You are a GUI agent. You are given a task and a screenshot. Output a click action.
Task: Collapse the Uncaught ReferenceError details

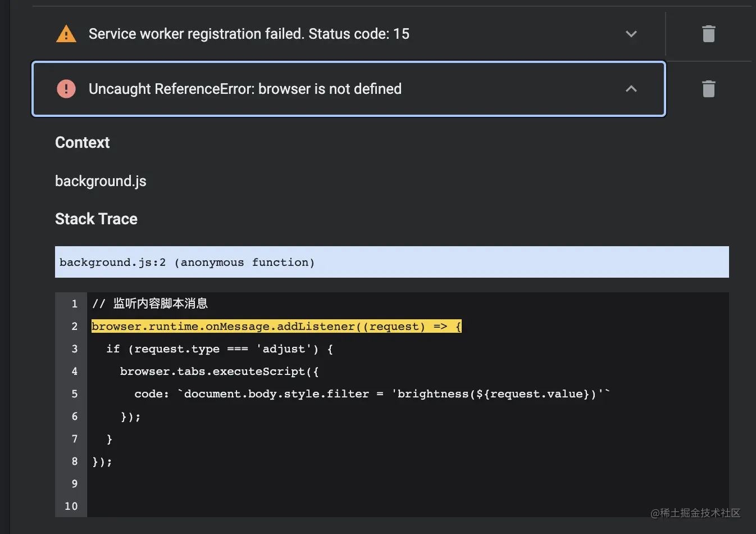(631, 89)
